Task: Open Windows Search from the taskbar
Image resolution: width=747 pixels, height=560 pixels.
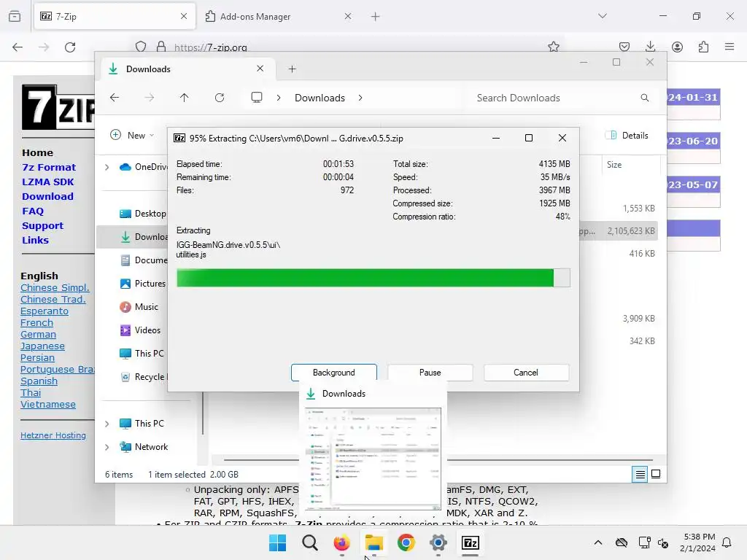Action: [309, 542]
